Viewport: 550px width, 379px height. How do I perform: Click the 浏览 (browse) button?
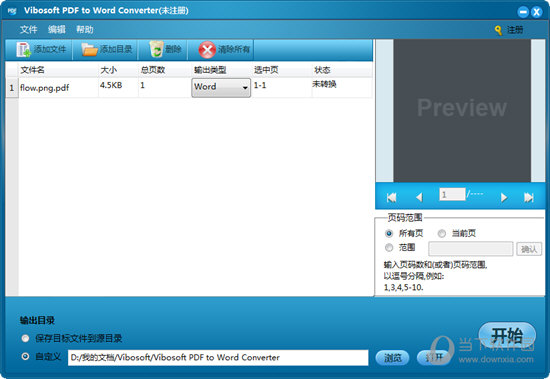pos(392,358)
